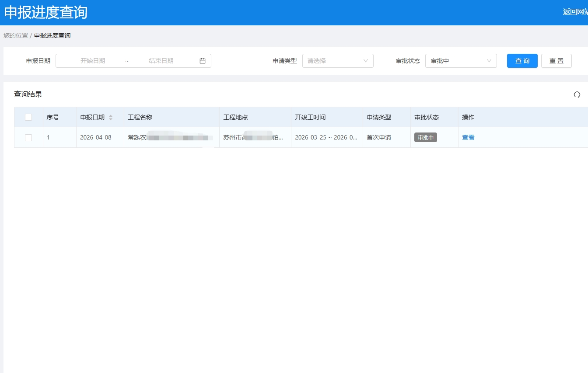Toggle the select-all checkbox in table header
This screenshot has height=373, width=588.
tap(28, 117)
